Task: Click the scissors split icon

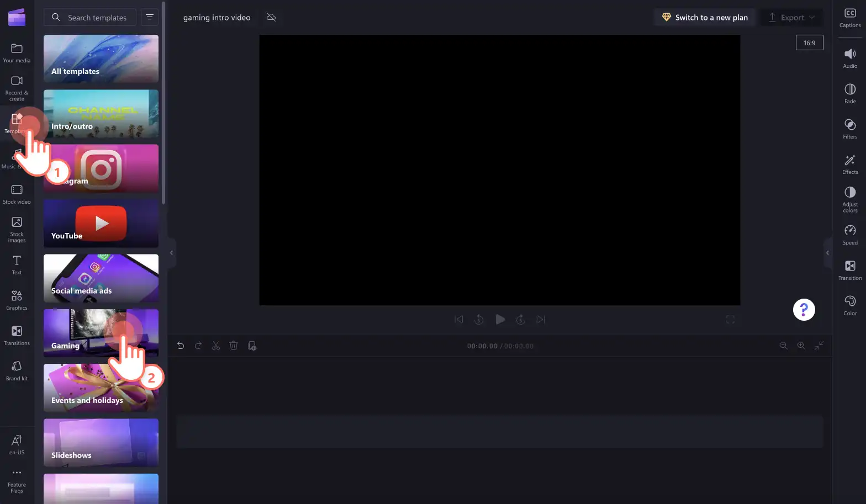Action: pyautogui.click(x=216, y=346)
